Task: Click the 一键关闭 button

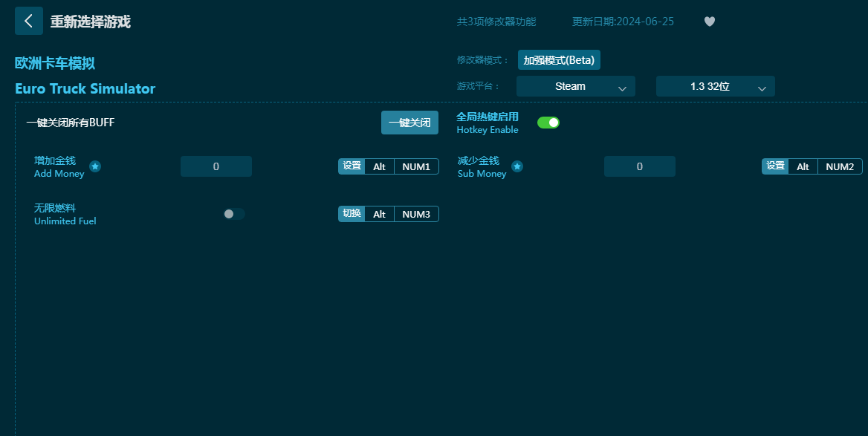Action: (409, 123)
